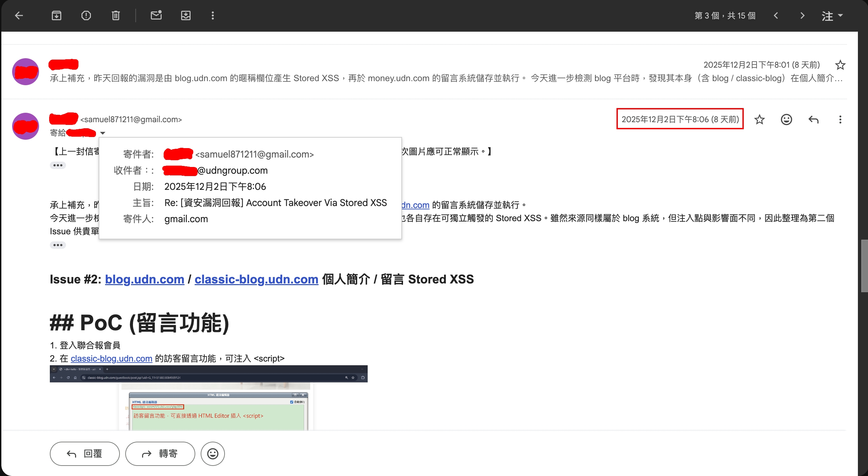Mark the conversation as unread
Image resolution: width=868 pixels, height=476 pixels.
coord(156,15)
